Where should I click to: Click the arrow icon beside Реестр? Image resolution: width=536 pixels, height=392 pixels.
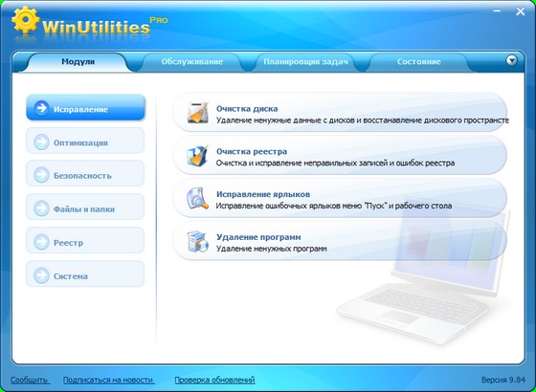41,242
